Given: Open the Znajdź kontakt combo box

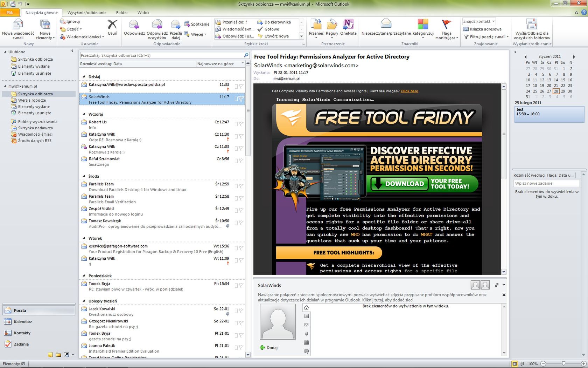Looking at the screenshot, I should [x=479, y=21].
